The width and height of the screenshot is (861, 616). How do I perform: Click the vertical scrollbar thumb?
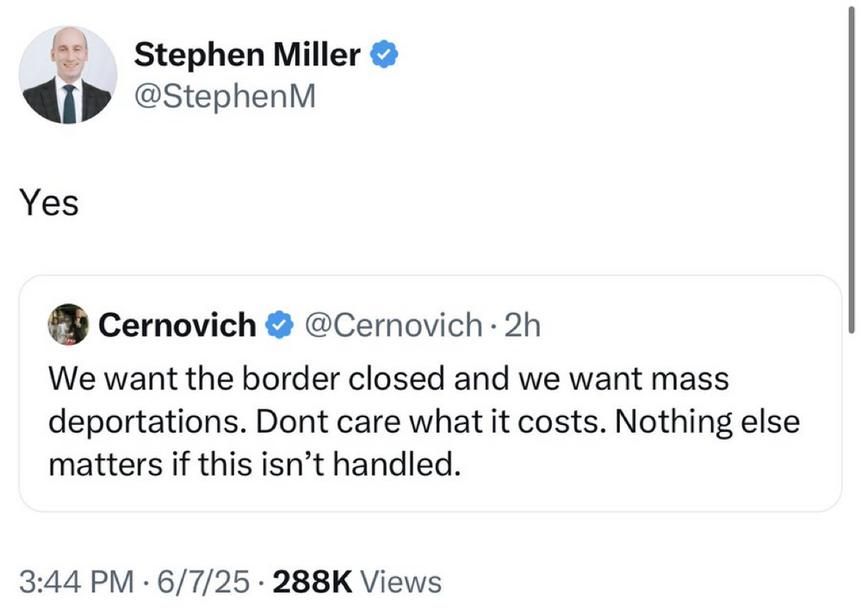(852, 172)
